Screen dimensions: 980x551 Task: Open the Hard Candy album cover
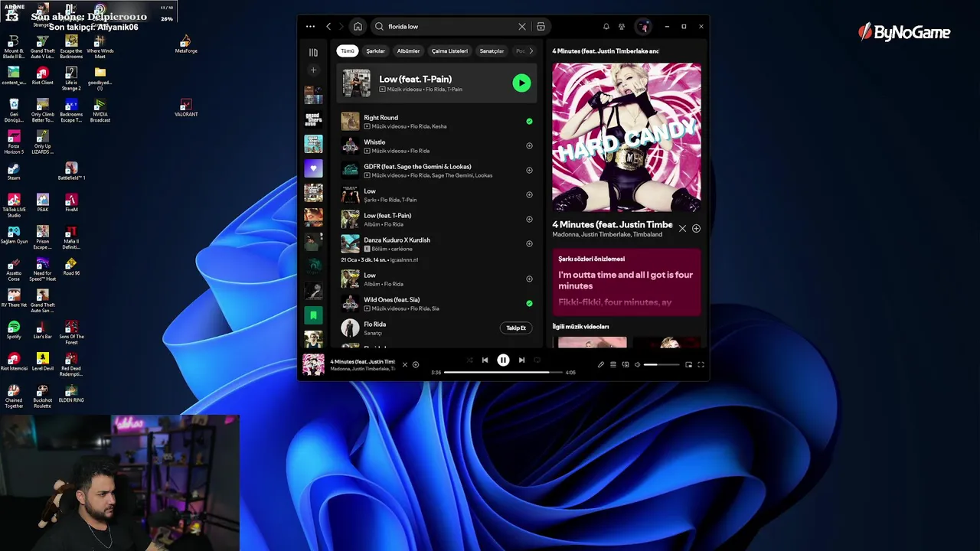pyautogui.click(x=626, y=137)
